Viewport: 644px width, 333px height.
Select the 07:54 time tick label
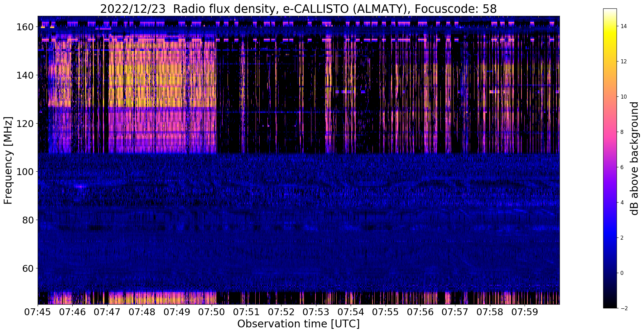pos(351,312)
